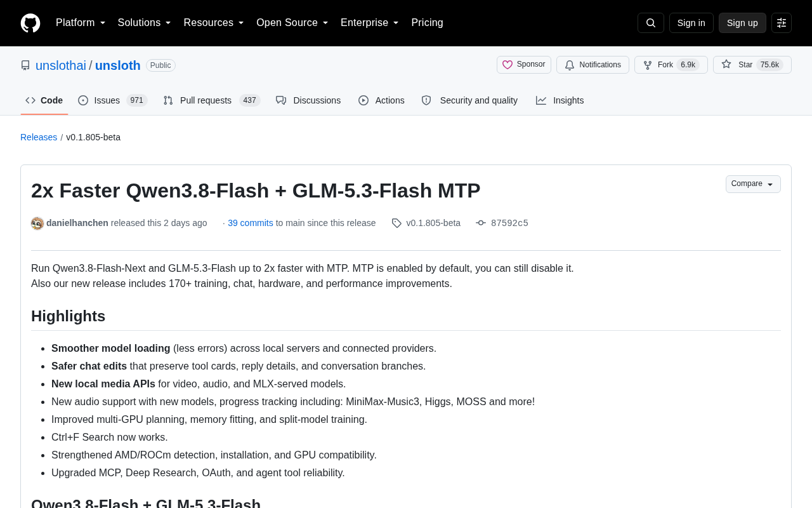Click the tag icon near v0.1.805-beta
The image size is (812, 508).
[396, 223]
